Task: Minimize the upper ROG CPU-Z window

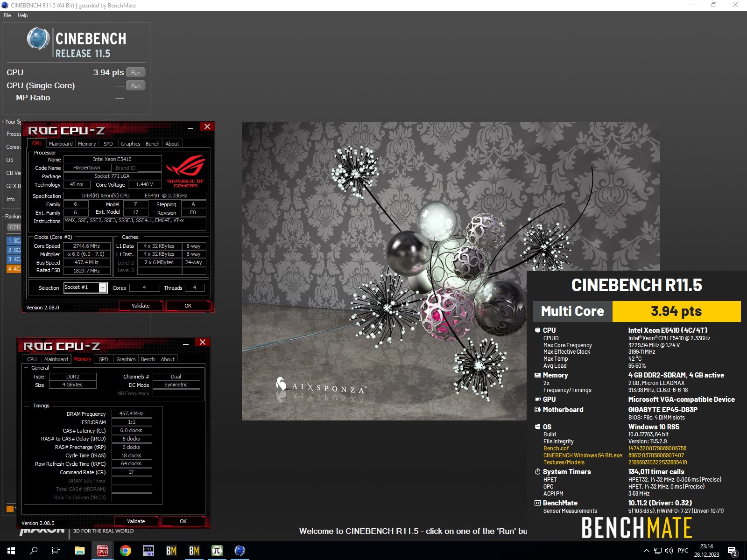Action: tap(190, 128)
